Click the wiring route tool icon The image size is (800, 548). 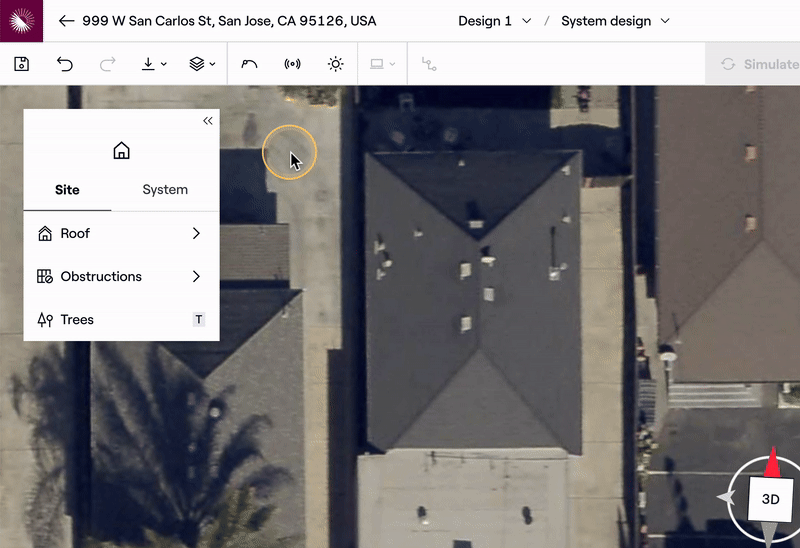point(429,64)
